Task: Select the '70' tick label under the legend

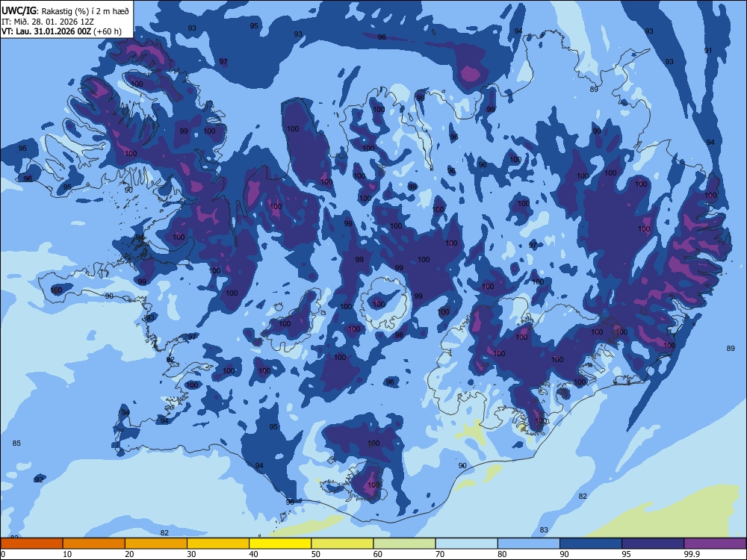Action: (x=440, y=554)
